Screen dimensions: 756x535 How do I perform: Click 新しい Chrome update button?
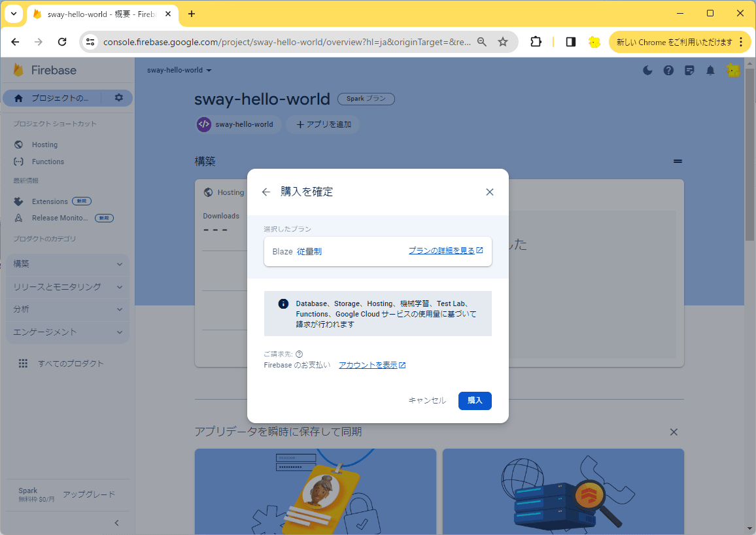(674, 42)
